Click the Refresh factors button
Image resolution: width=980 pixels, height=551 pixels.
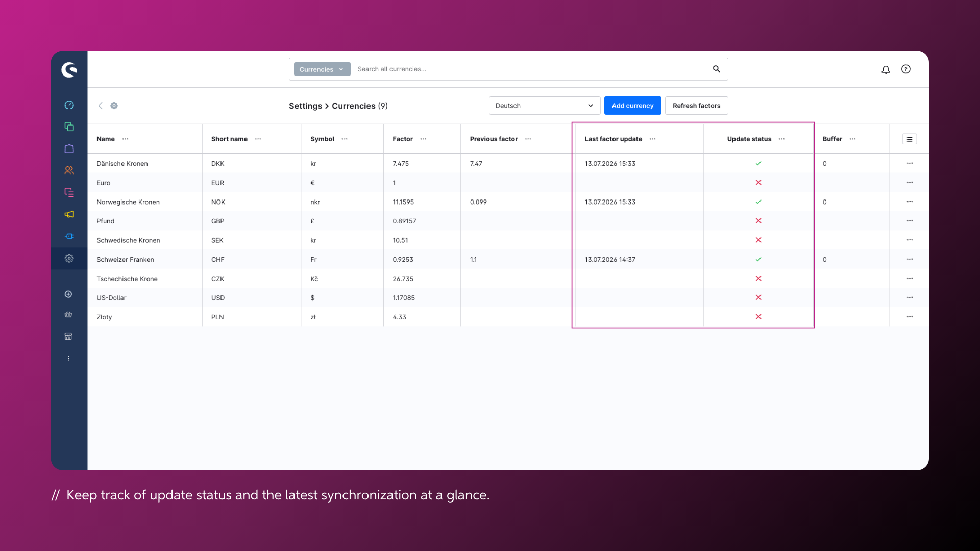tap(697, 106)
